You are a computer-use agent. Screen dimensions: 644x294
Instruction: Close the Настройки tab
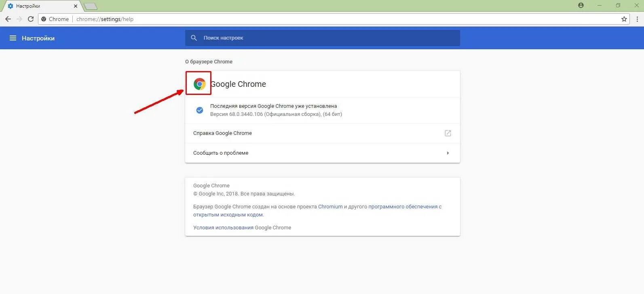coord(76,6)
